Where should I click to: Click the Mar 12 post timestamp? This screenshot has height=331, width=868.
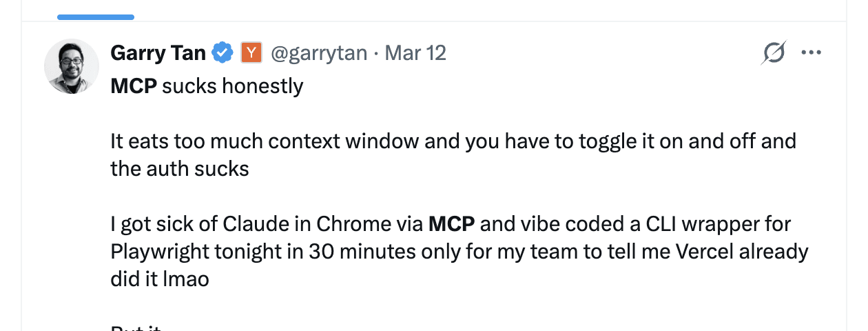[x=415, y=53]
